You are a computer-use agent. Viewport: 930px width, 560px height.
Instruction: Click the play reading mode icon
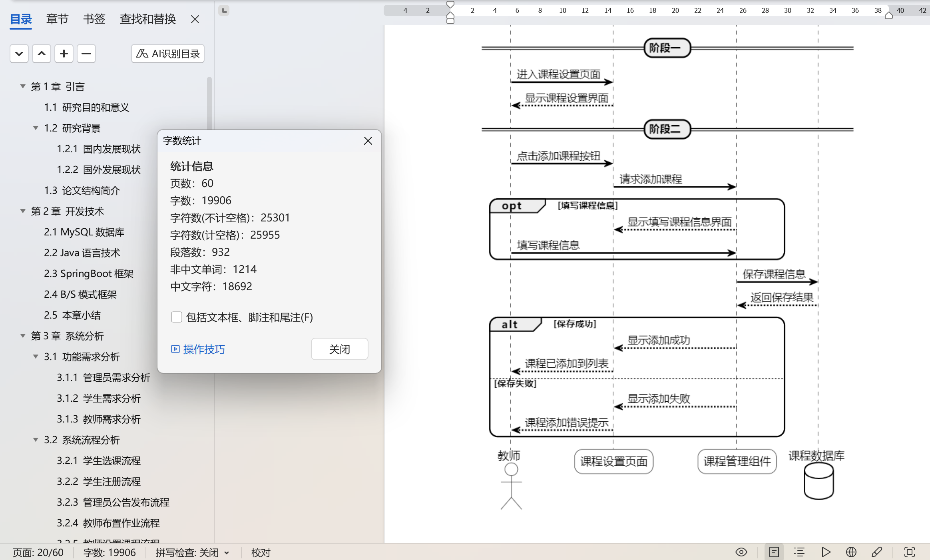tap(826, 552)
